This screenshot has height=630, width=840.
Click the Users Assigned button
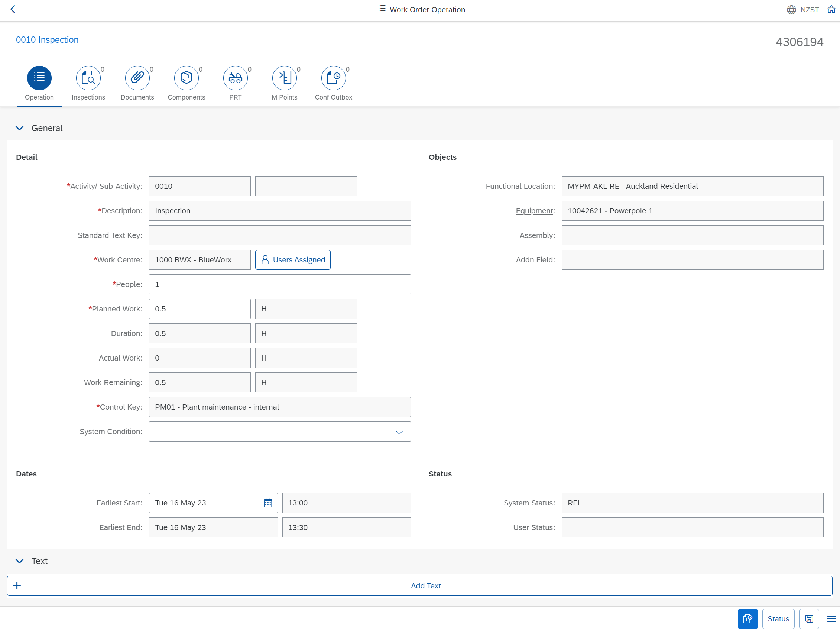[293, 260]
